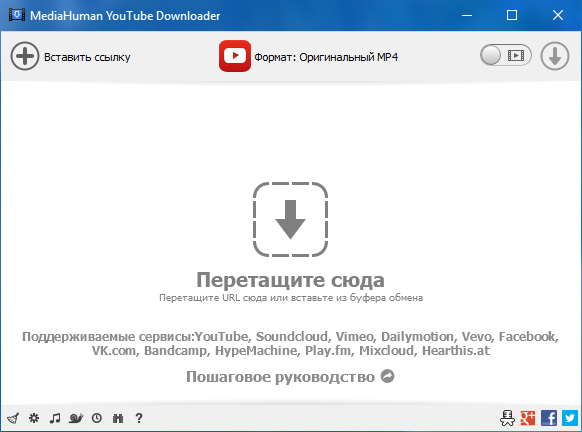Open help with the question mark

tap(139, 418)
